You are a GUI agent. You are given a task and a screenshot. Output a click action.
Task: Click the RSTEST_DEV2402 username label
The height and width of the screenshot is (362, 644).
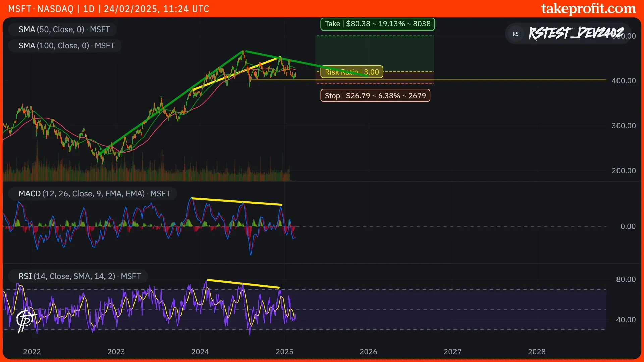(x=577, y=34)
